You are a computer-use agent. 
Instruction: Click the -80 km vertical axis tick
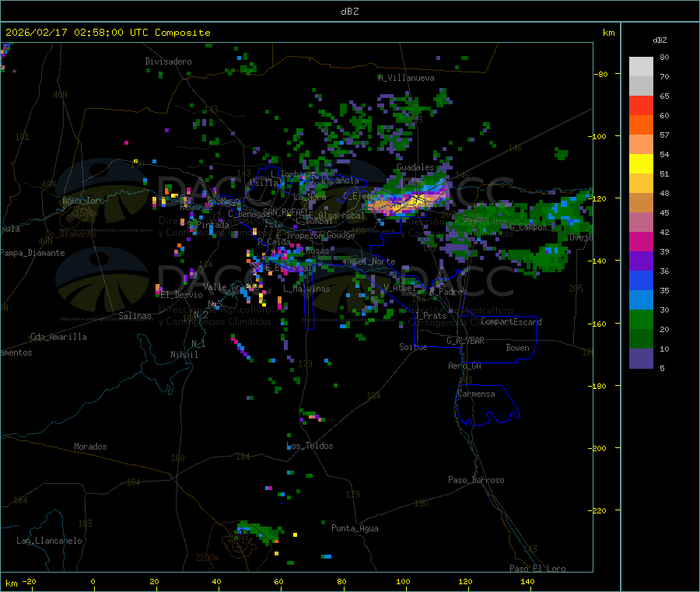pos(600,74)
